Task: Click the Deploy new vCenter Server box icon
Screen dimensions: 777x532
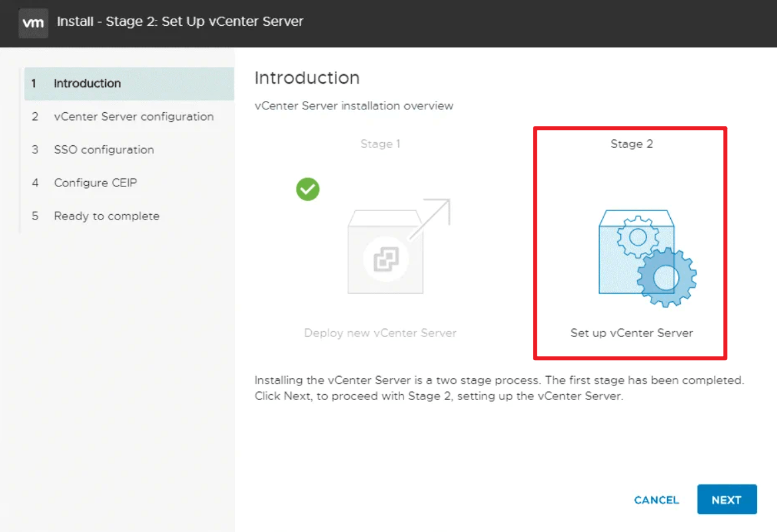Action: coord(399,246)
